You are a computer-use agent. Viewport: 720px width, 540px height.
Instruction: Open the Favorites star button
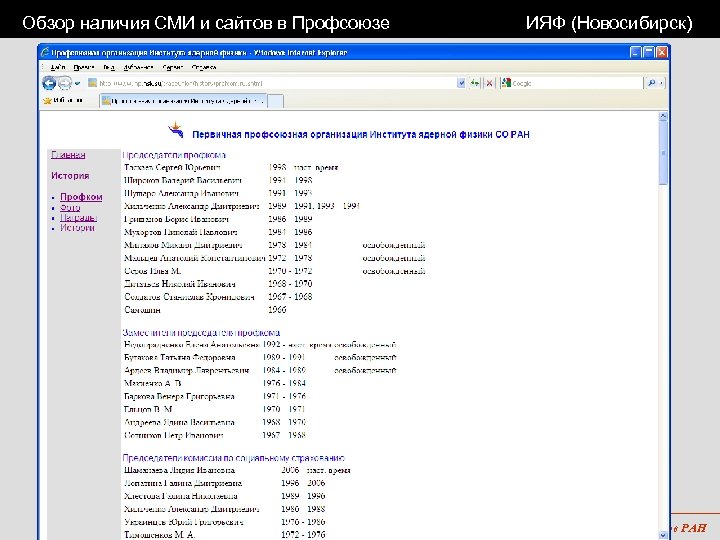62,101
